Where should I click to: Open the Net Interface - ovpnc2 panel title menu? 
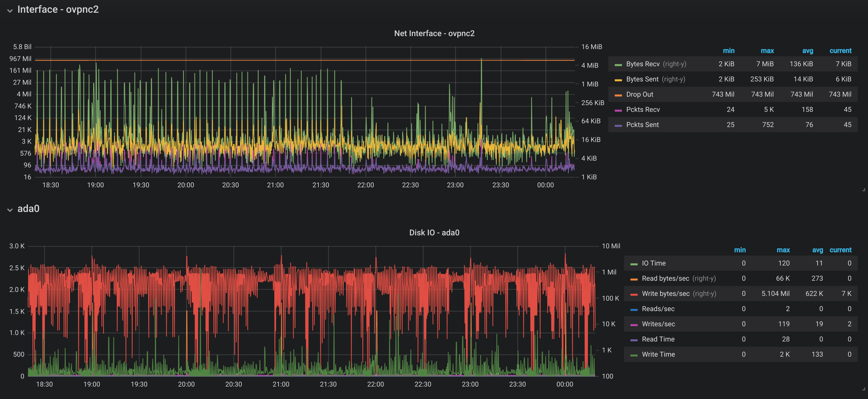coord(434,33)
